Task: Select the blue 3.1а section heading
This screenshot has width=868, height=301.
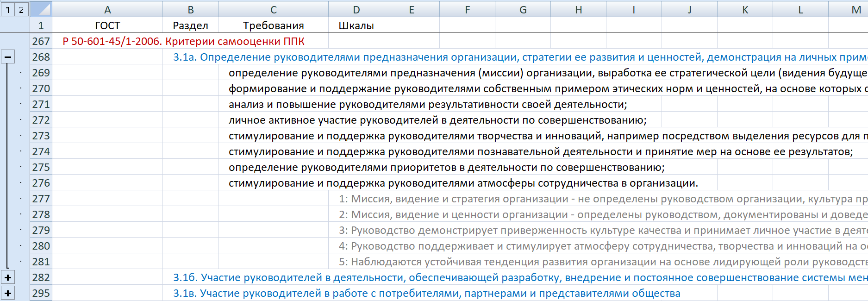Action: (x=463, y=57)
